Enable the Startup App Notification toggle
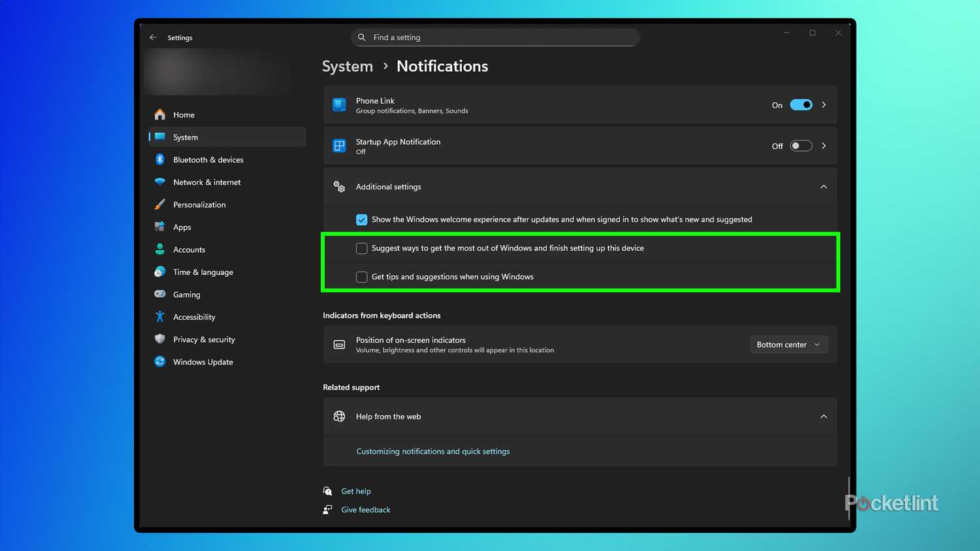Image resolution: width=980 pixels, height=551 pixels. [800, 146]
